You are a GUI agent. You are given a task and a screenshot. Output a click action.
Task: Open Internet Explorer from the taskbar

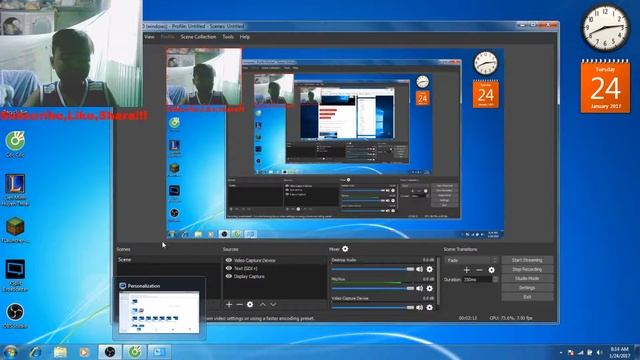[x=36, y=352]
